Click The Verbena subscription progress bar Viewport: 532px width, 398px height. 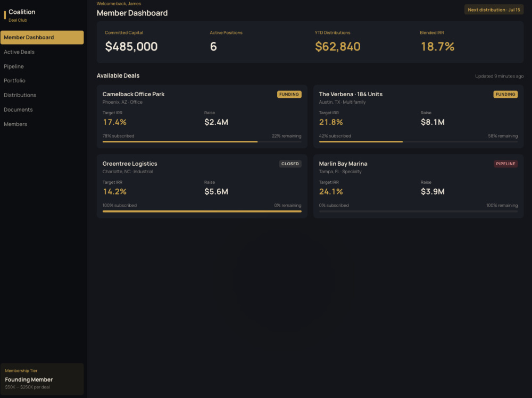[418, 142]
